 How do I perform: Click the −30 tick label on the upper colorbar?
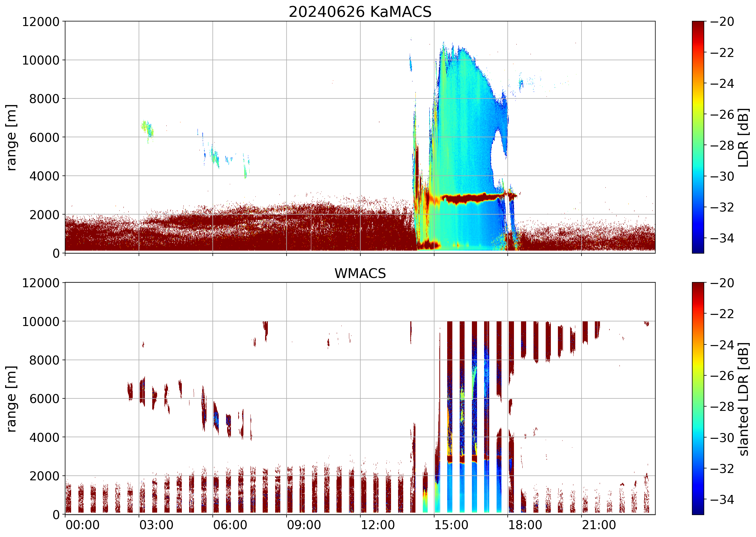pyautogui.click(x=722, y=176)
